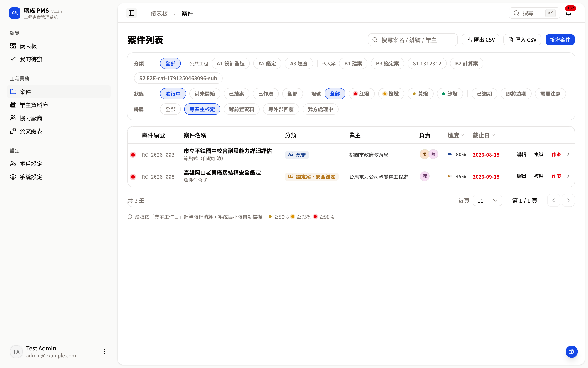The height and width of the screenshot is (368, 588).
Task: Select the A1 設計監造 category filter
Action: click(x=231, y=64)
